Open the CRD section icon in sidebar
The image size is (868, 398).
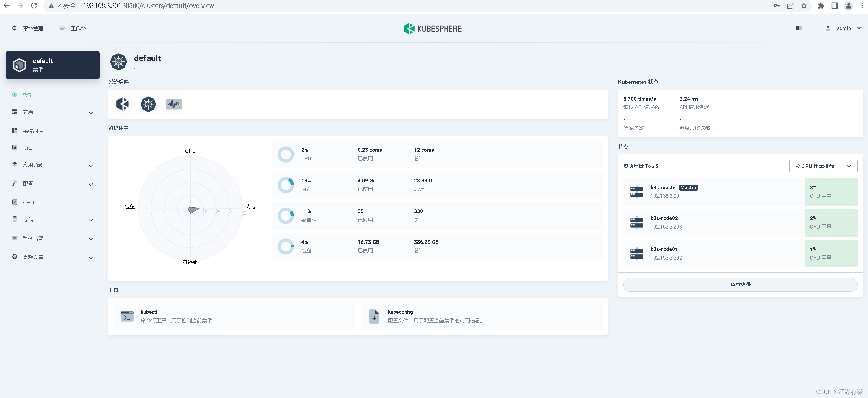(x=15, y=202)
